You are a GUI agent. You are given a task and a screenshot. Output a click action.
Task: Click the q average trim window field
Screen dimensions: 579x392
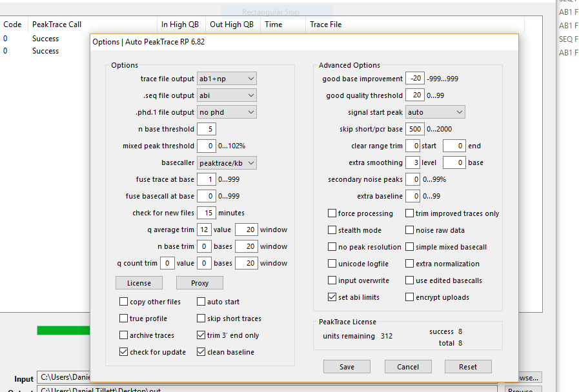[x=247, y=230]
